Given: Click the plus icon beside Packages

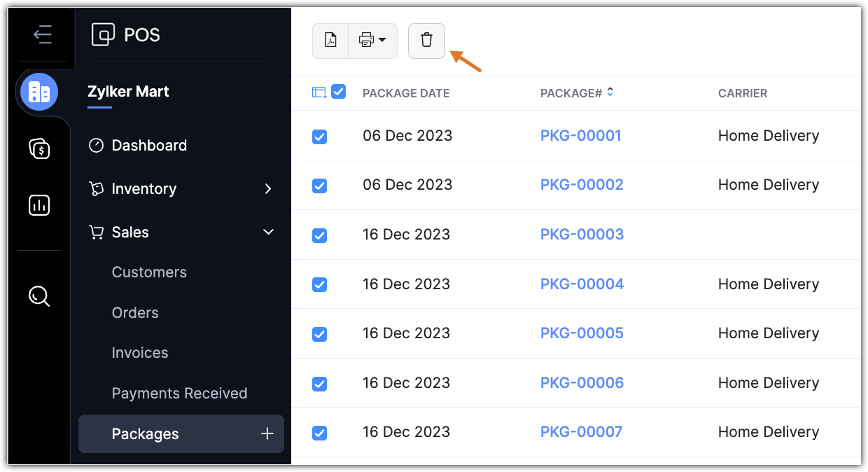Looking at the screenshot, I should pos(267,434).
